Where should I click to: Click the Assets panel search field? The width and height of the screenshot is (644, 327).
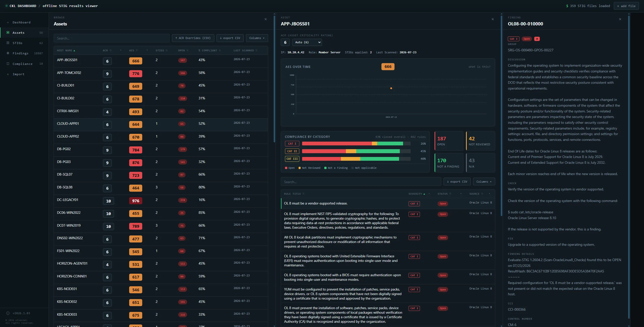(x=112, y=38)
